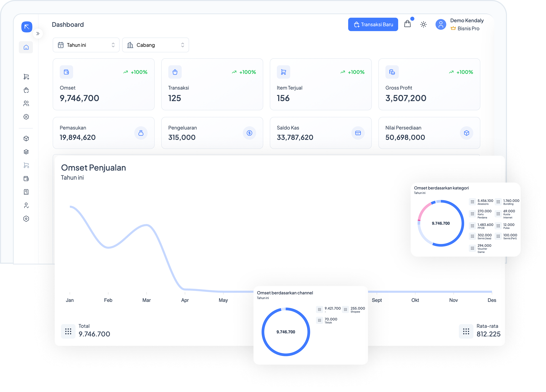Expand the sidebar with double-chevron button
Viewport: 546px width, 392px height.
[x=38, y=33]
